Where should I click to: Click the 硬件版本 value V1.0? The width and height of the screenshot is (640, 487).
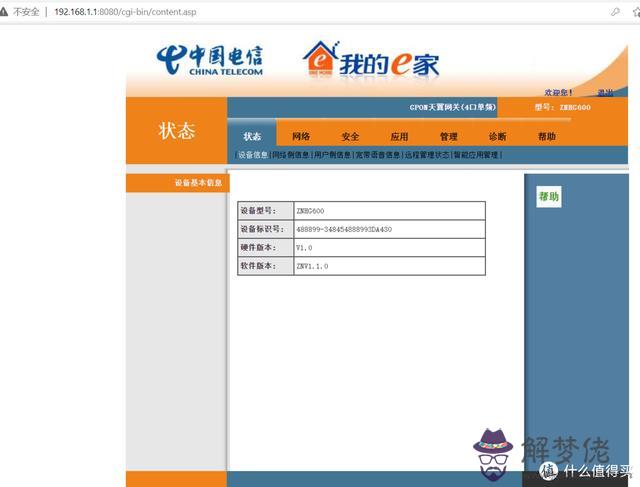[x=304, y=248]
